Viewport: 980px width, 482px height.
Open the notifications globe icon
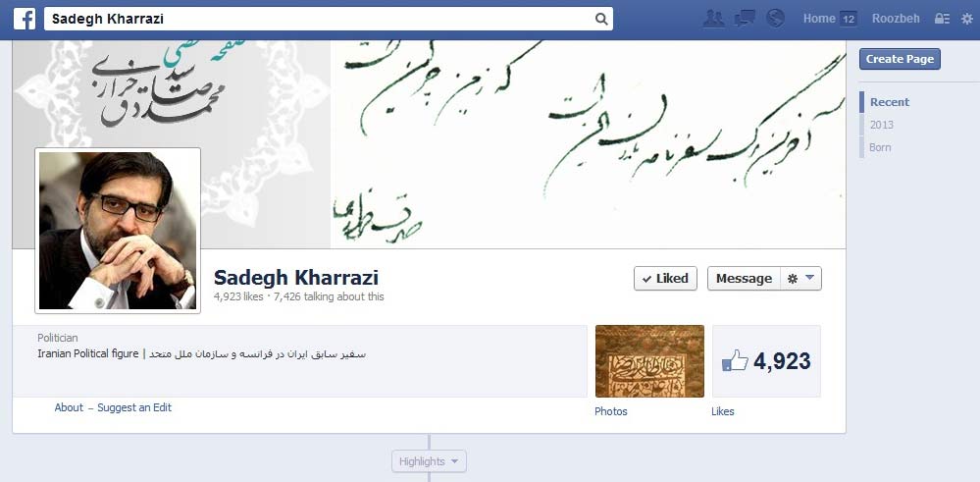[775, 18]
